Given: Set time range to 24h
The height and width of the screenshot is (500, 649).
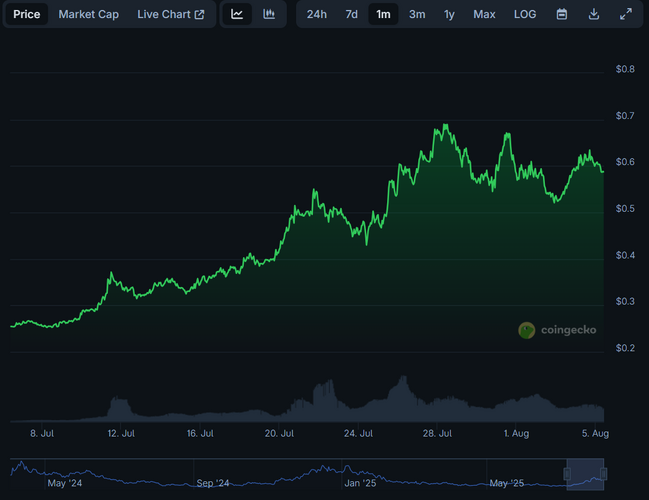Looking at the screenshot, I should pyautogui.click(x=316, y=14).
